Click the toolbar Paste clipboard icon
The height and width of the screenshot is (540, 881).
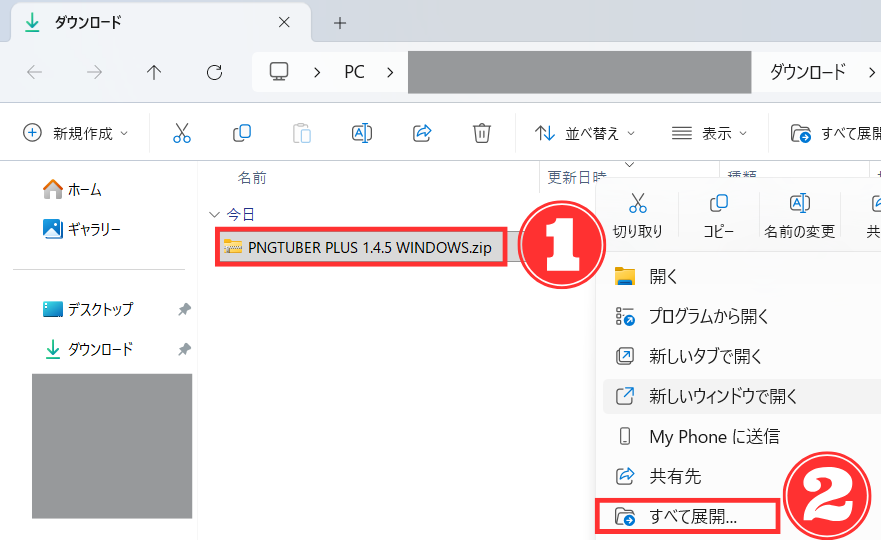[x=302, y=133]
